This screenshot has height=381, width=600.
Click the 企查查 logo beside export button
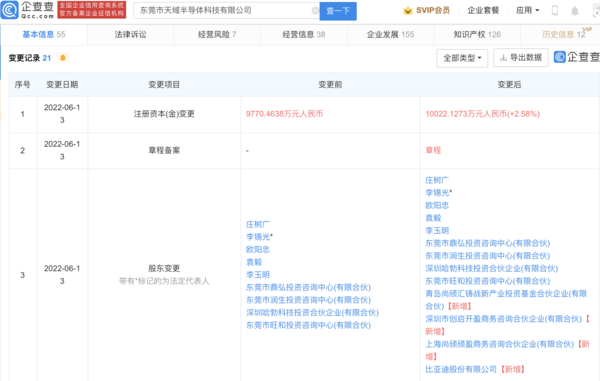576,57
